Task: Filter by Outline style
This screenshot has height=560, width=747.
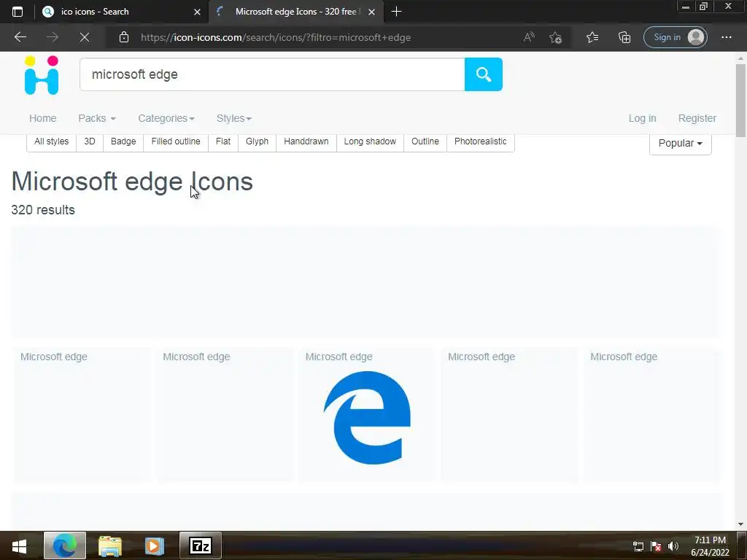Action: point(425,141)
